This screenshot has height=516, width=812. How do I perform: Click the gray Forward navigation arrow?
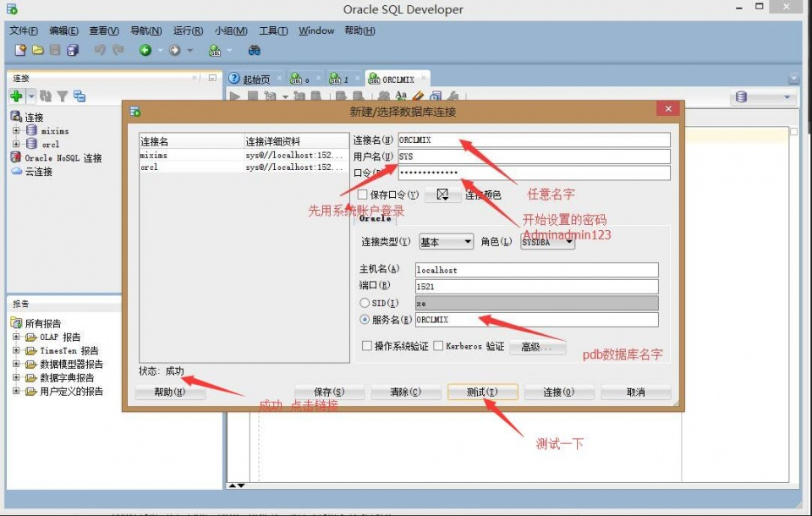[x=175, y=50]
